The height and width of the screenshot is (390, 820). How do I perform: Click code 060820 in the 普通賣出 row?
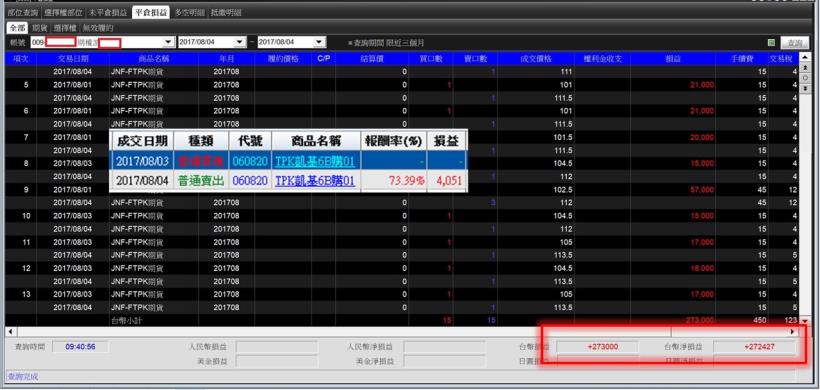(x=250, y=181)
